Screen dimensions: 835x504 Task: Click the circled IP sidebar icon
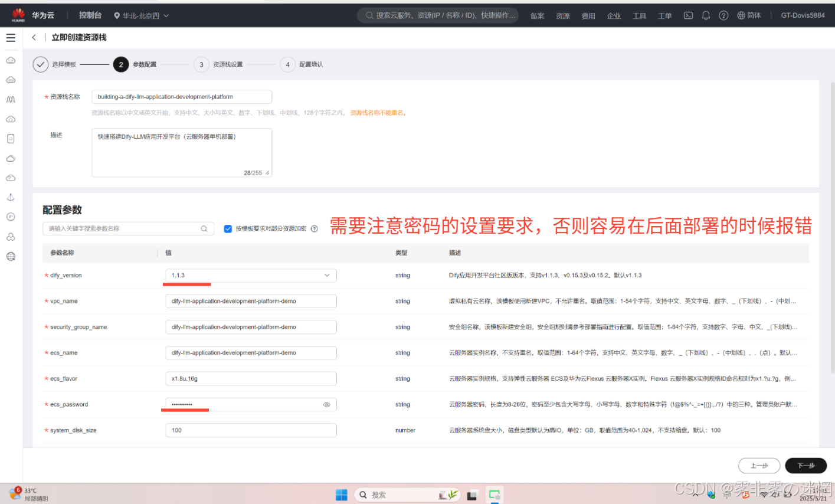(11, 217)
